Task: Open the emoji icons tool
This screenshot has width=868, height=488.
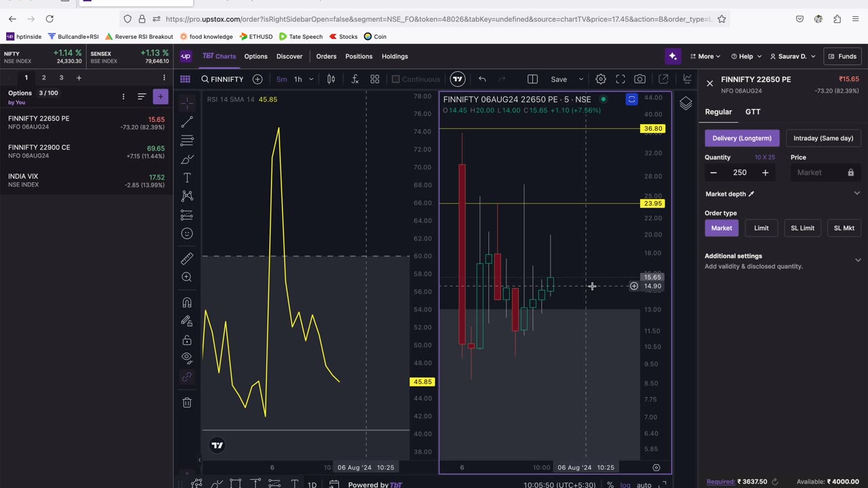Action: 187,234
